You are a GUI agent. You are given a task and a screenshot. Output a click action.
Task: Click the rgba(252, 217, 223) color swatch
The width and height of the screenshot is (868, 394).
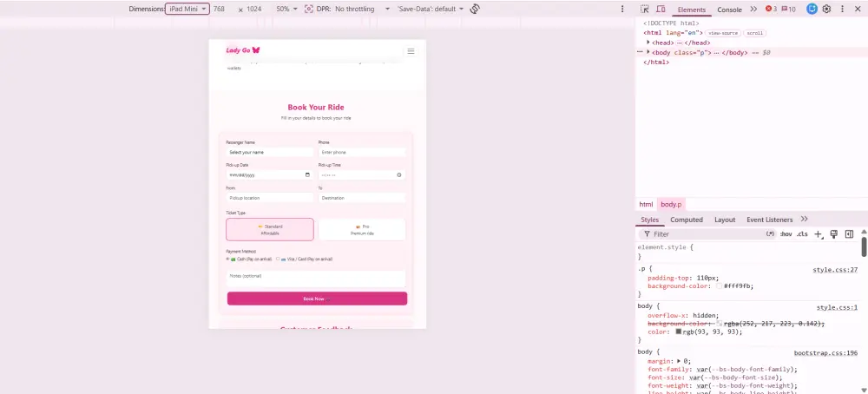(719, 323)
